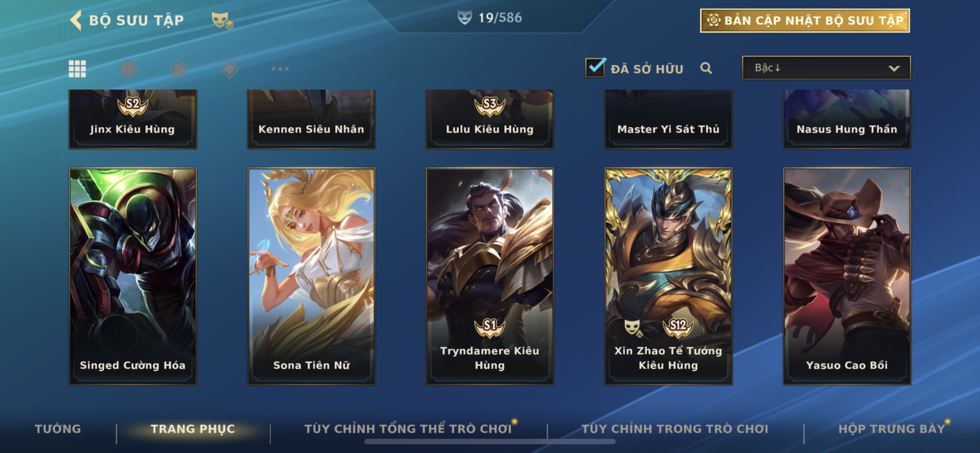Click Bản Cập Nhật Bộ Sưu Tập button
Viewport: 980px width, 453px height.
point(805,20)
